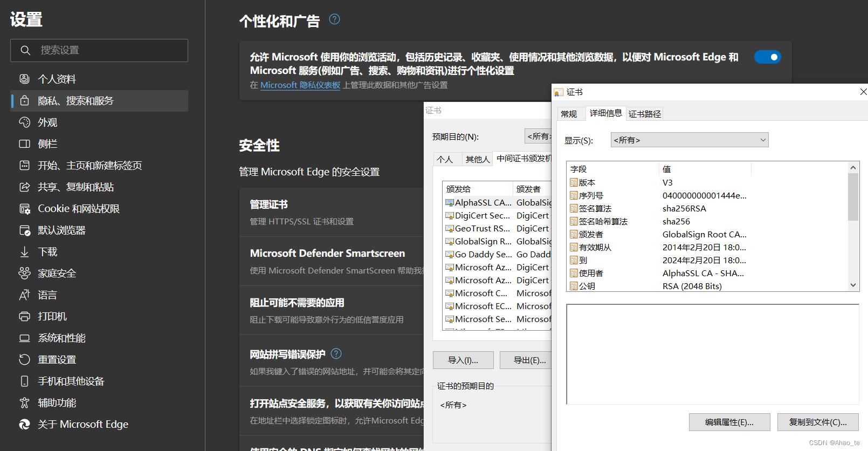Viewport: 868px width, 451px height.
Task: Click the 值 column header
Action: (x=705, y=169)
